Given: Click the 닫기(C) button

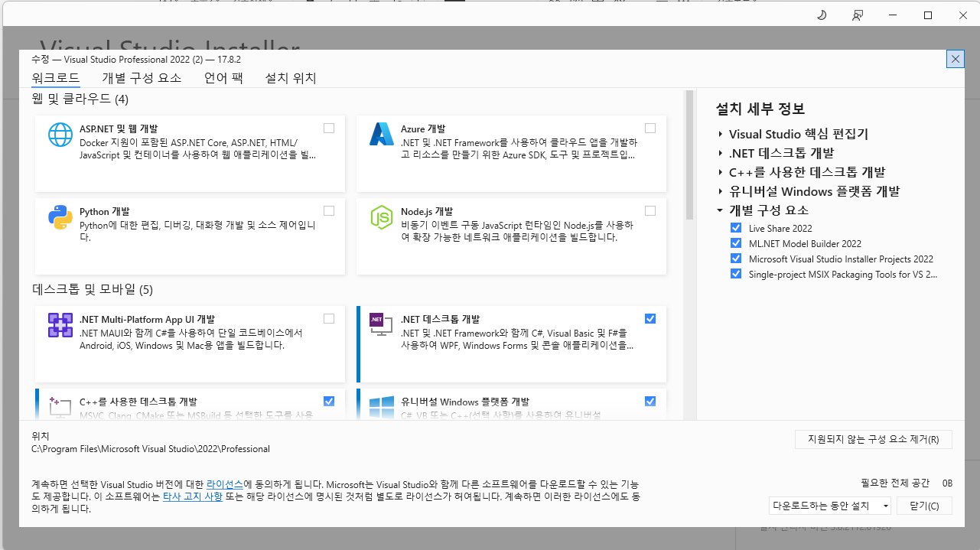Looking at the screenshot, I should [924, 506].
